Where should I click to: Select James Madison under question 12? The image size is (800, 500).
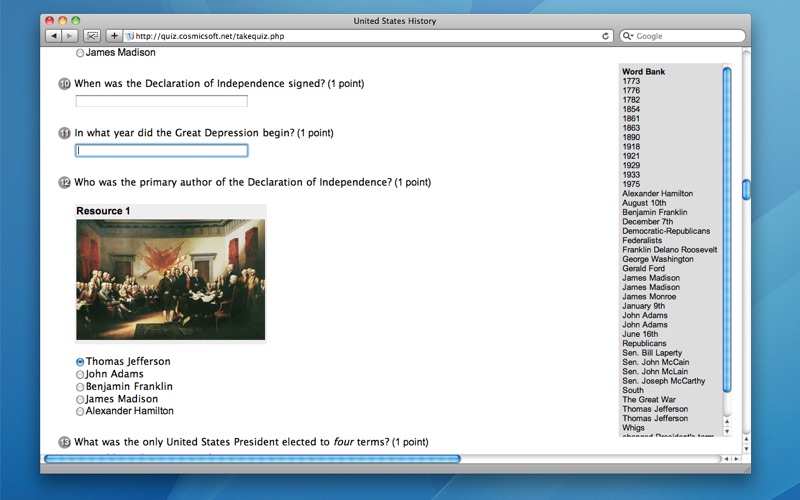pyautogui.click(x=80, y=399)
